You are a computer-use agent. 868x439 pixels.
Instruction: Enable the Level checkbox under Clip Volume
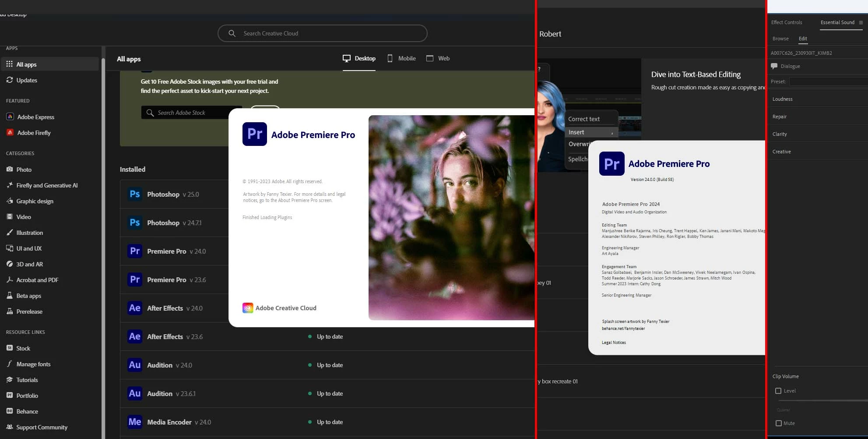(778, 391)
